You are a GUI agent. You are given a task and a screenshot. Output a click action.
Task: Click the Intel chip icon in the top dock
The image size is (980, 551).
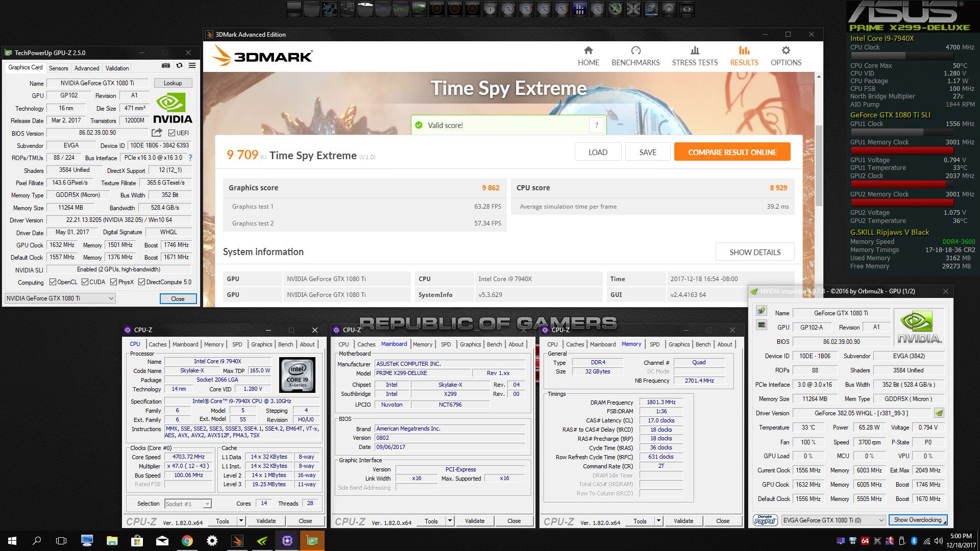click(651, 9)
